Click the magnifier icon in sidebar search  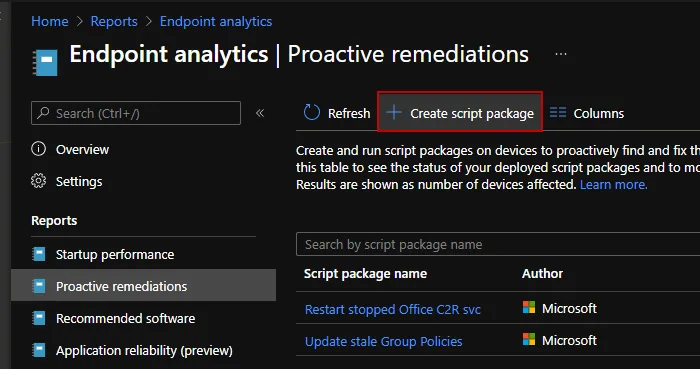43,113
